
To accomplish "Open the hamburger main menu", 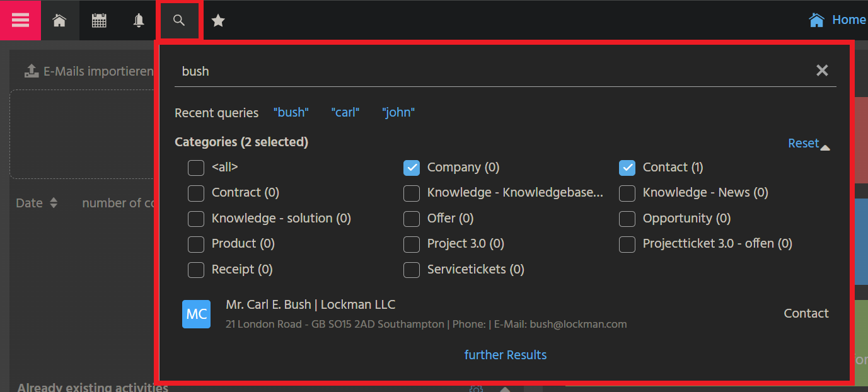I will (x=20, y=20).
